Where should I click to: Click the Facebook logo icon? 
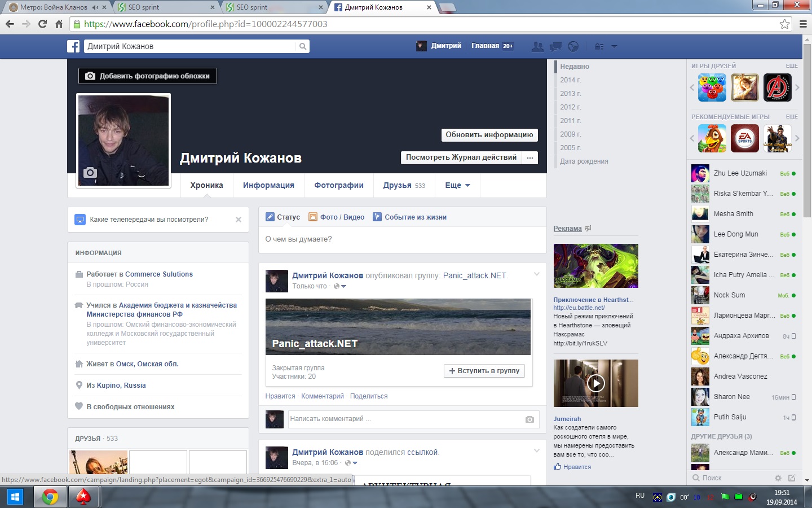pyautogui.click(x=73, y=46)
